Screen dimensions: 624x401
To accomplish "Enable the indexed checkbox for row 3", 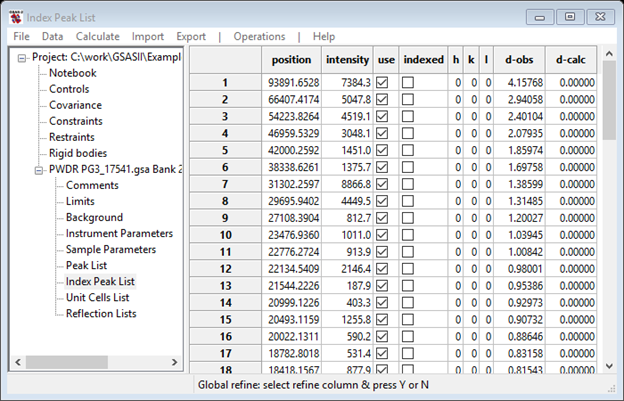I will click(x=408, y=115).
